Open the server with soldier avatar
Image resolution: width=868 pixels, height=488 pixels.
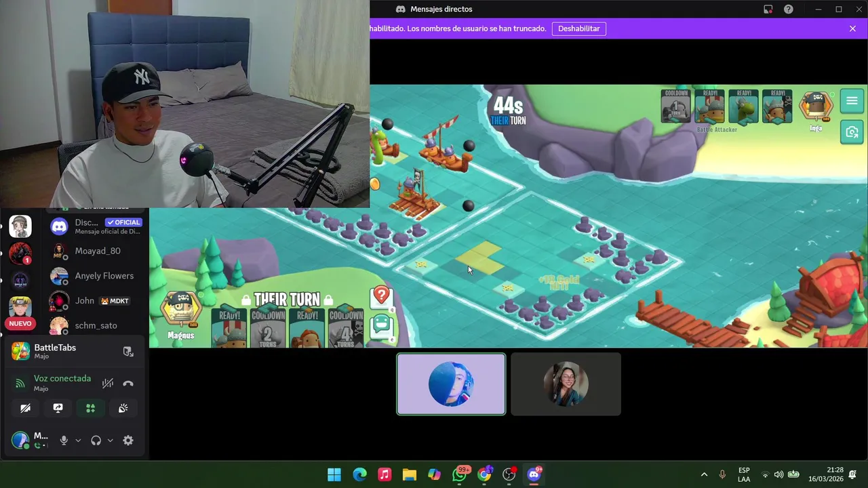click(x=20, y=226)
